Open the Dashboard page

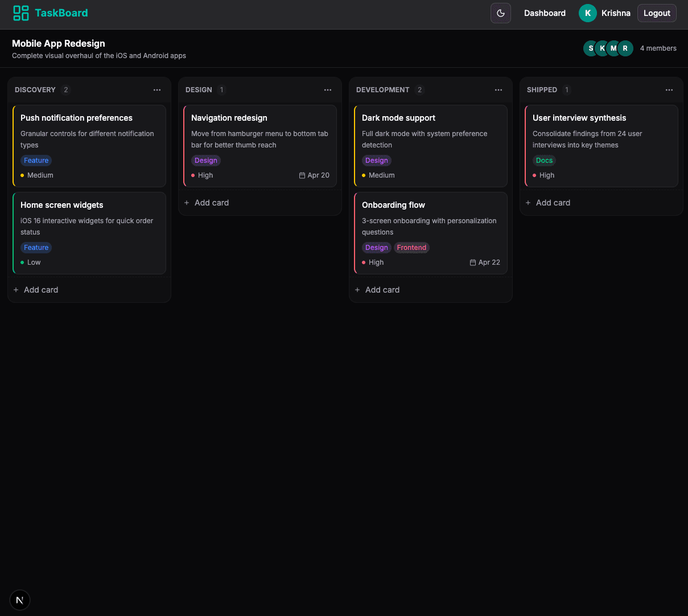tap(545, 13)
